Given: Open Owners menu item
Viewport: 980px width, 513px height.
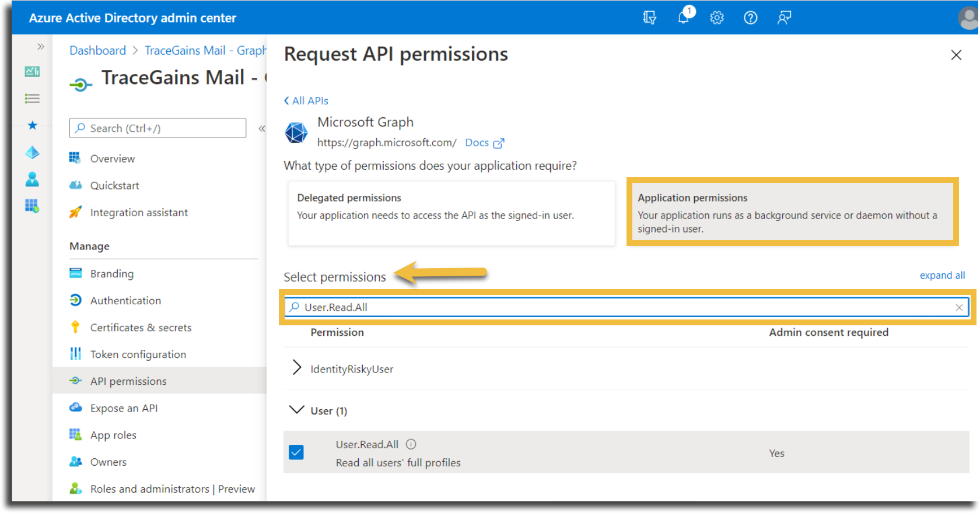Looking at the screenshot, I should tap(108, 462).
